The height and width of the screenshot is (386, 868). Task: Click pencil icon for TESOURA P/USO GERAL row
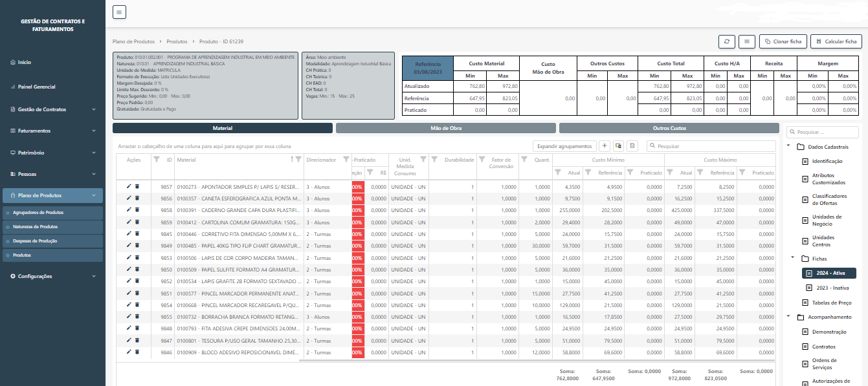click(x=129, y=340)
